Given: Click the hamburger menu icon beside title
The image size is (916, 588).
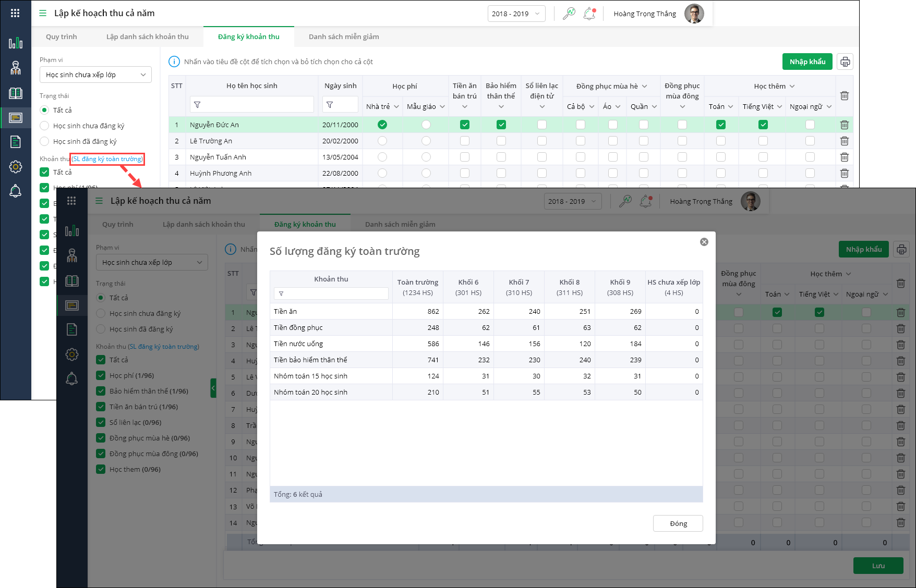Looking at the screenshot, I should click(x=43, y=13).
